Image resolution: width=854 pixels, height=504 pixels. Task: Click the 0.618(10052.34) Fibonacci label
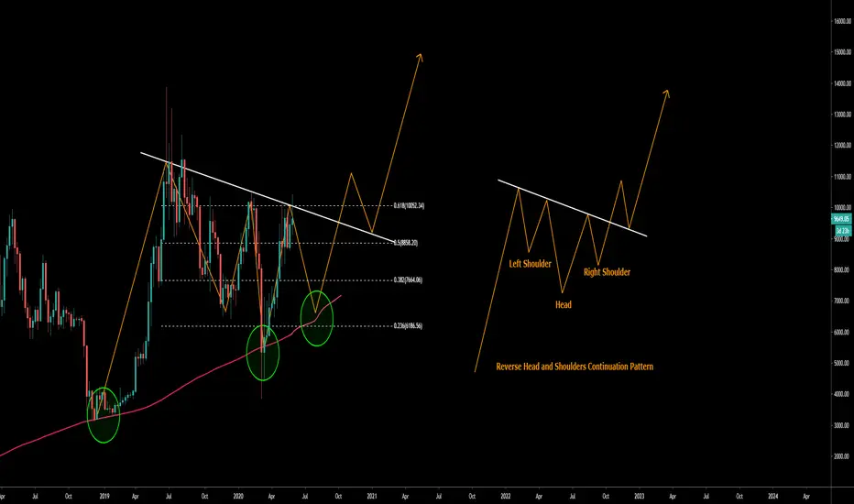pyautogui.click(x=409, y=206)
